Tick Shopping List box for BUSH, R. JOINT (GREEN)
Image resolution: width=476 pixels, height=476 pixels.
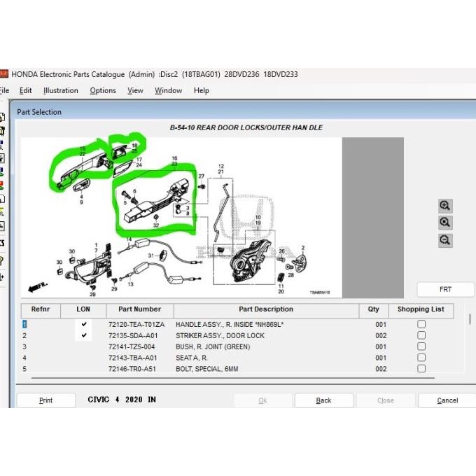421,346
